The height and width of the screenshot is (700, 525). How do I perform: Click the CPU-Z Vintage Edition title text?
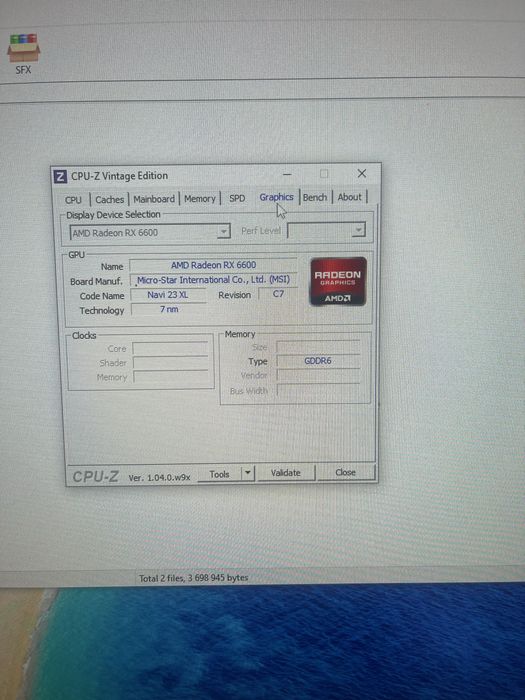pos(120,176)
